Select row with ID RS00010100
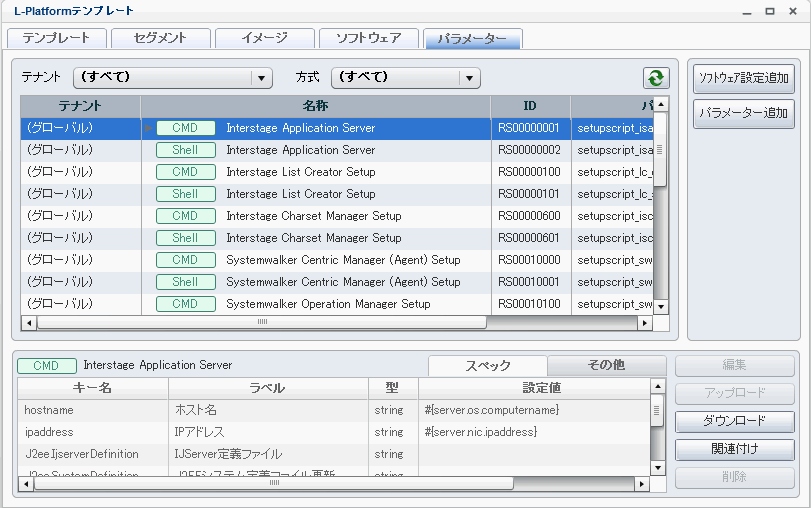This screenshot has width=811, height=508. coord(337,304)
